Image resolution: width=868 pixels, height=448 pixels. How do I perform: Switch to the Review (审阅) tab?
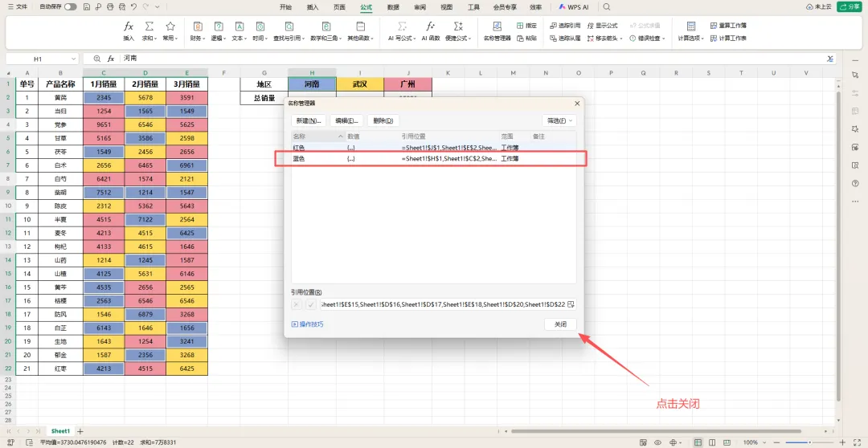click(x=420, y=7)
